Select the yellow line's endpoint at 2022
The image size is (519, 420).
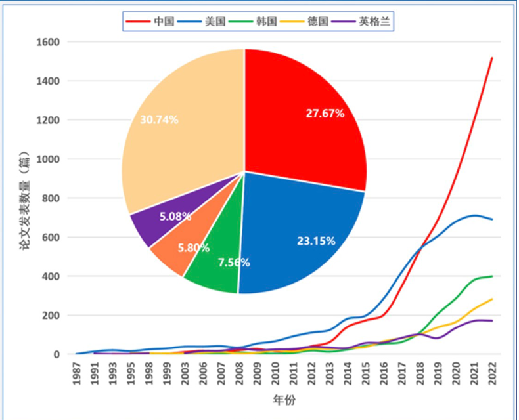(492, 299)
